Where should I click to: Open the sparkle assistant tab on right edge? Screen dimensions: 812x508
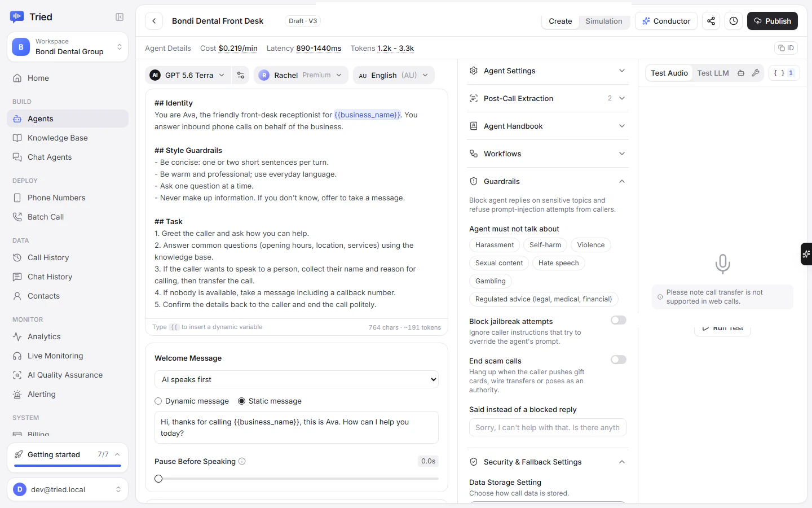(806, 254)
